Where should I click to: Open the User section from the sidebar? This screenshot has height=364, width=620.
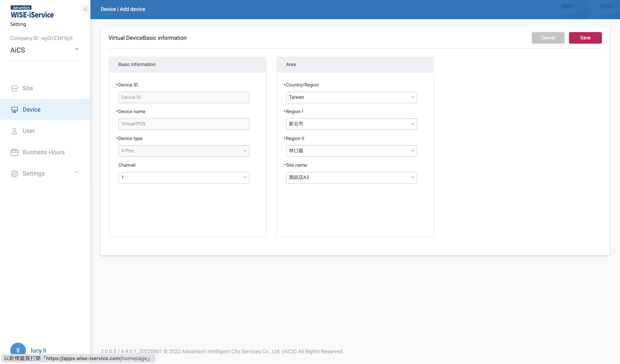29,131
